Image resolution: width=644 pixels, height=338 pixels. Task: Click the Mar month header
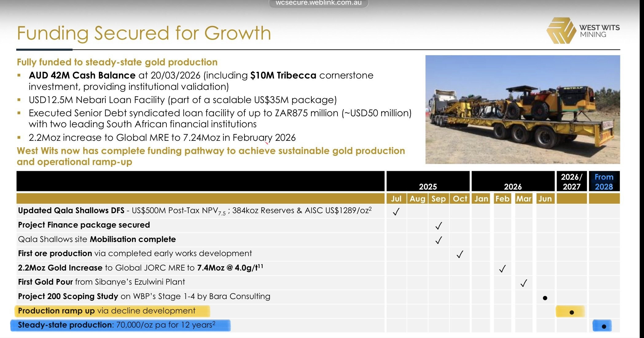click(x=524, y=199)
